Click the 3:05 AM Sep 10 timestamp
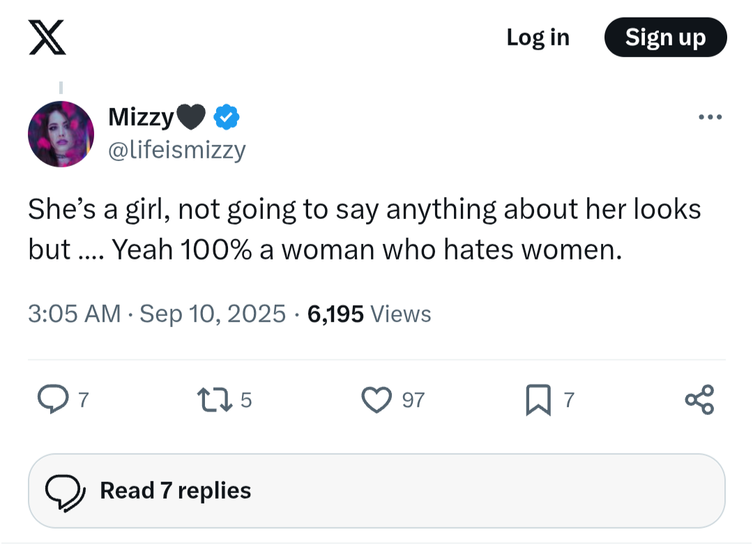The width and height of the screenshot is (753, 560). tap(157, 314)
